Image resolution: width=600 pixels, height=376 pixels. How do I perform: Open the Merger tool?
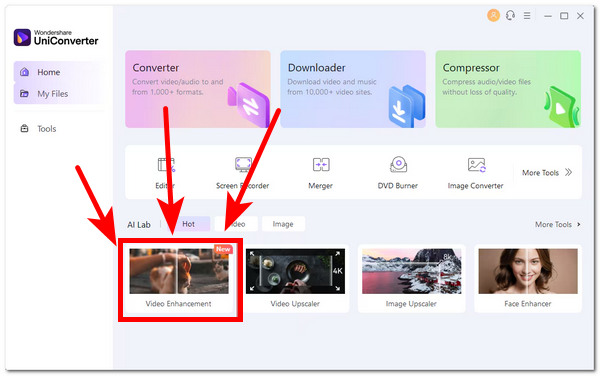pos(321,173)
